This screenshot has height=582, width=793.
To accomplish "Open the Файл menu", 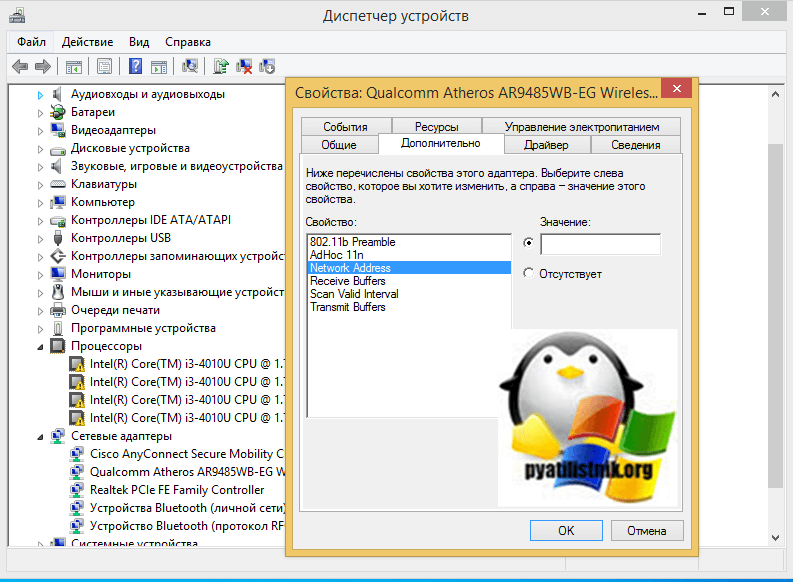I will click(31, 42).
